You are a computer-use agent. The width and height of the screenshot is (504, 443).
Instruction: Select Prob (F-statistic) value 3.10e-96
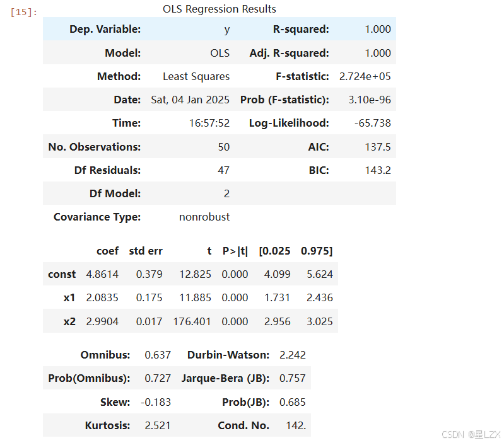(370, 100)
